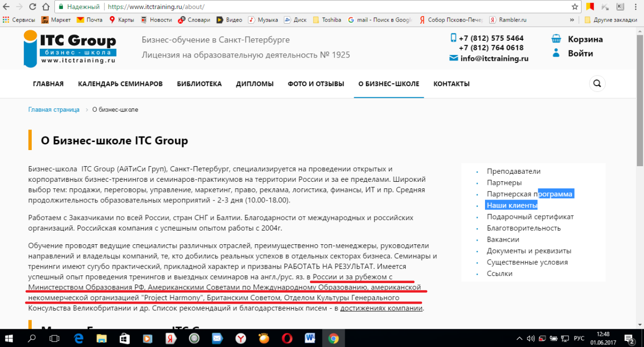The height and width of the screenshot is (347, 644).
Task: Open the Opera browser taskbar icon
Action: click(287, 338)
